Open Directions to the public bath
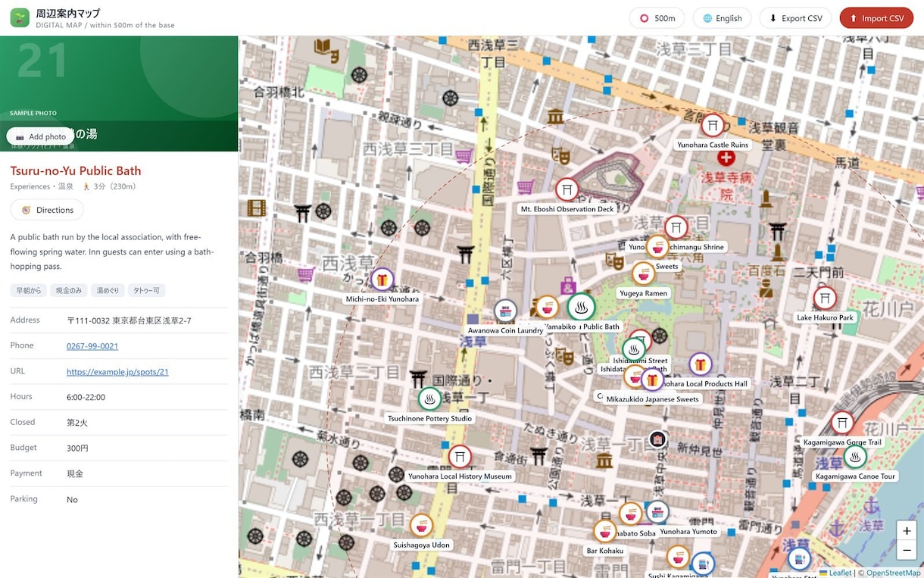The height and width of the screenshot is (578, 924). coord(47,210)
